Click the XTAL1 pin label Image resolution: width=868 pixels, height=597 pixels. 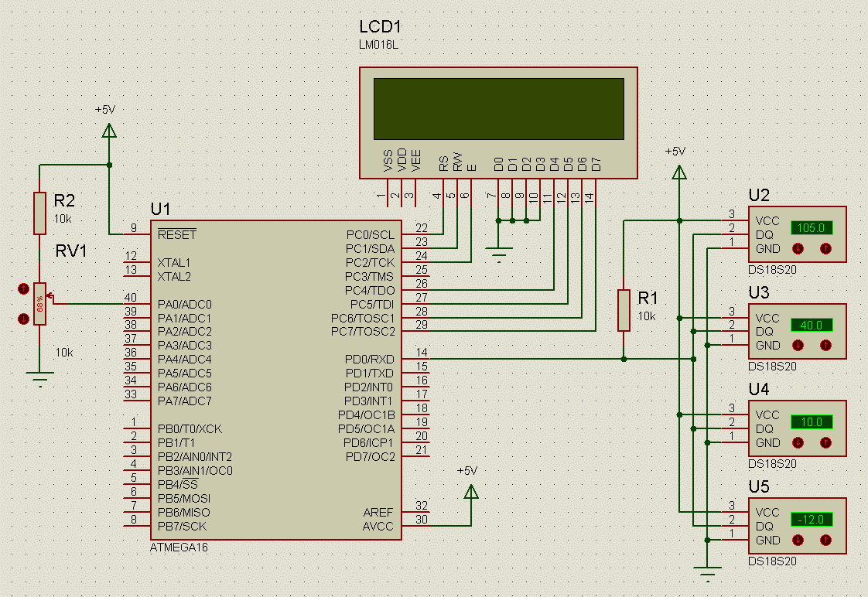click(174, 262)
